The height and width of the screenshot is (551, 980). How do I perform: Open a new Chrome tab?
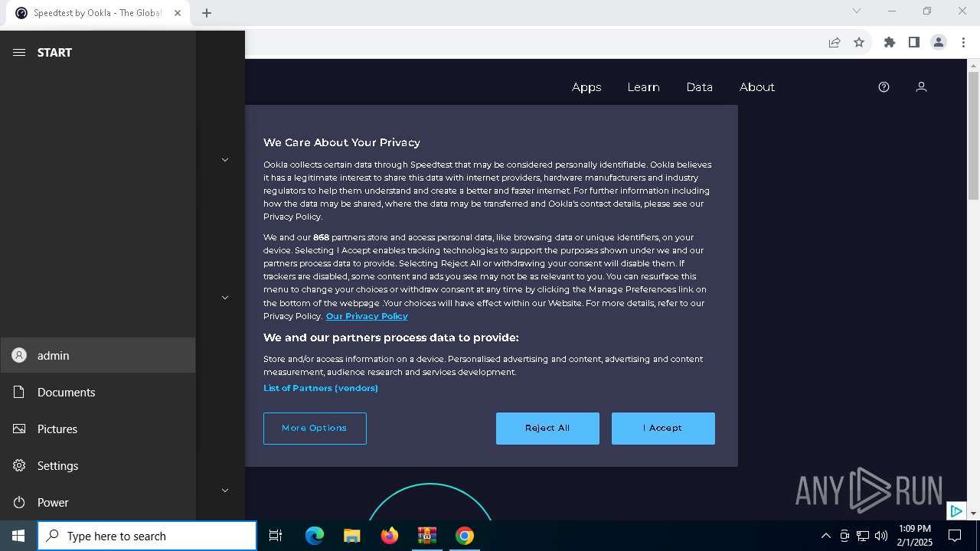[x=207, y=13]
